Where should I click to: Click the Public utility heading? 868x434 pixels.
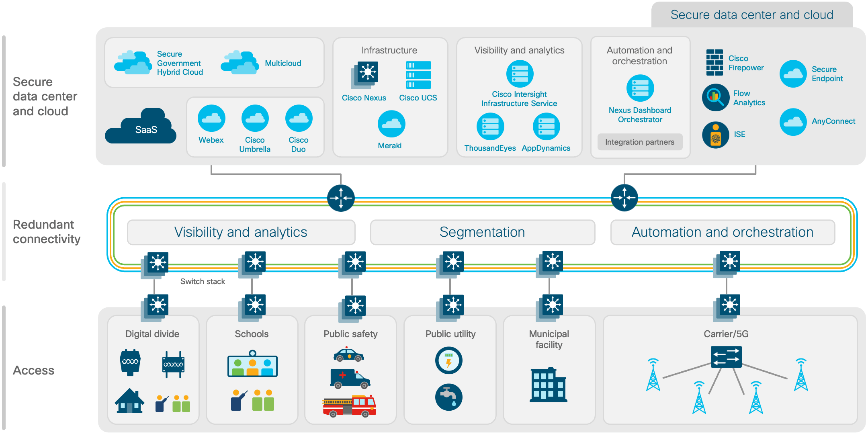tap(451, 334)
